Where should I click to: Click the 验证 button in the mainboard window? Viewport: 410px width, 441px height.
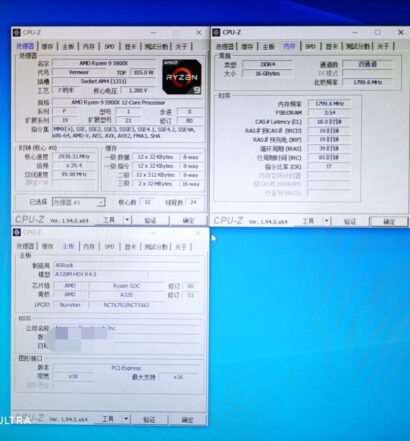(149, 420)
